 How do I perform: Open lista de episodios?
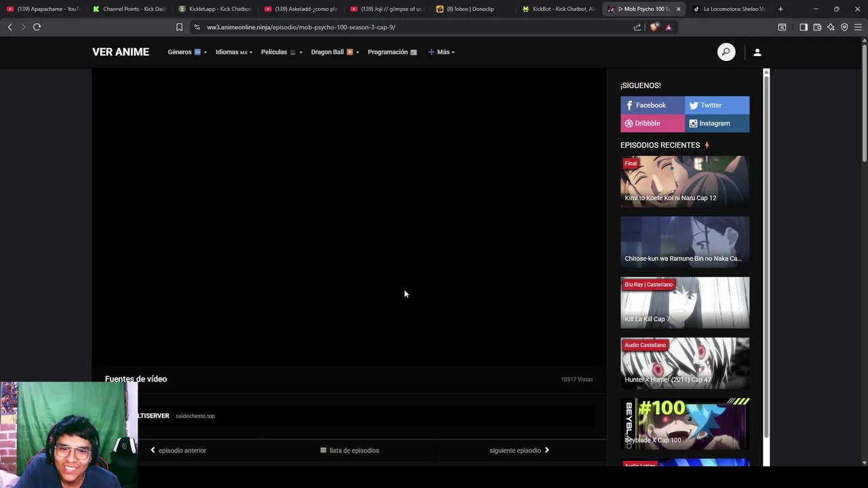point(350,450)
